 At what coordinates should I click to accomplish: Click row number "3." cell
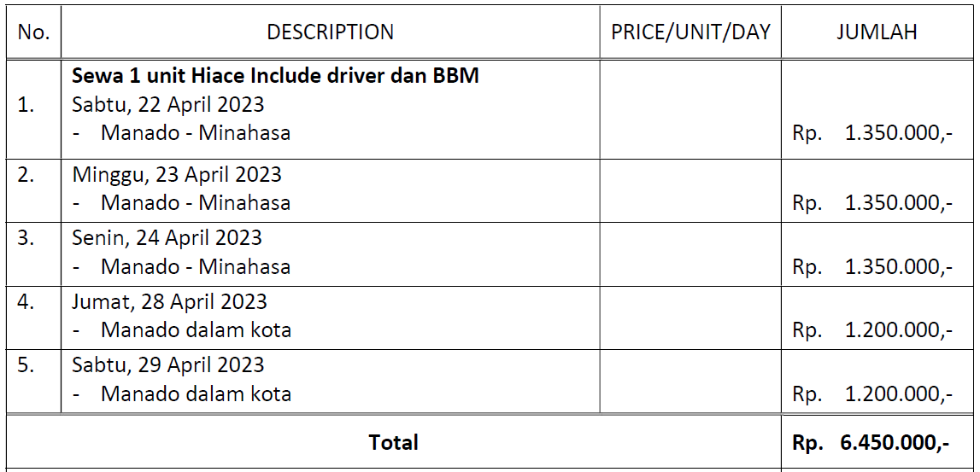coord(26,238)
